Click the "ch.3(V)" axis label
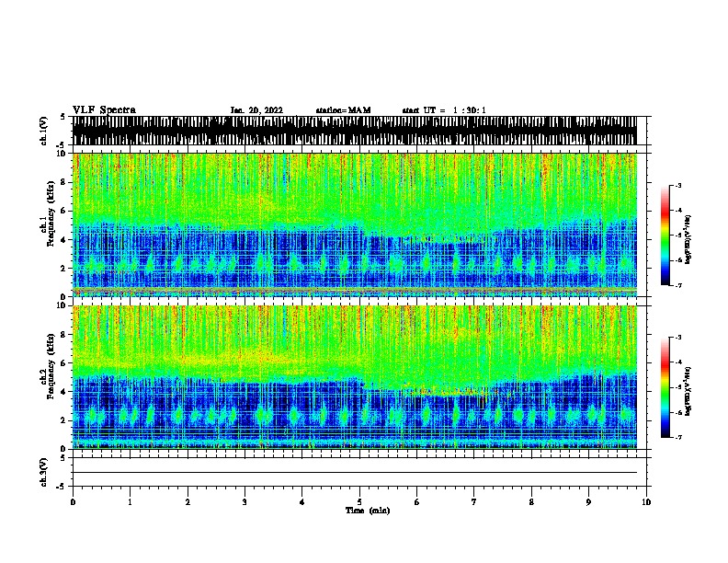 (x=43, y=472)
